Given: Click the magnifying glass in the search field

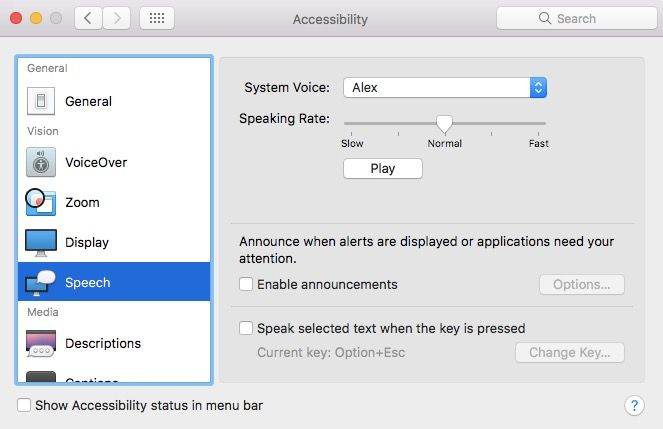Looking at the screenshot, I should tap(545, 18).
